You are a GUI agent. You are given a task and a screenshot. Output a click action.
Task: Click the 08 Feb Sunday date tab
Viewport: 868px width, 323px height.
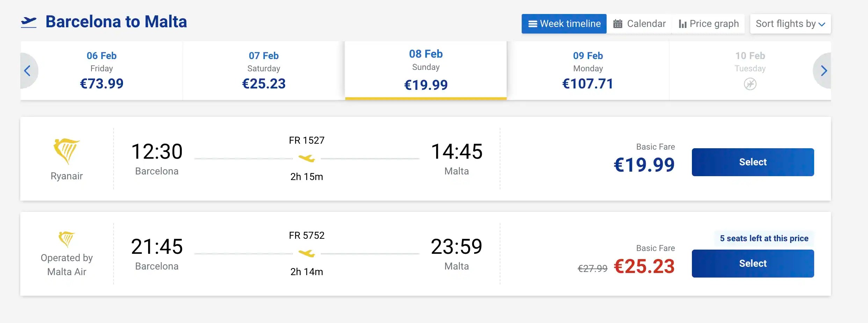[426, 70]
